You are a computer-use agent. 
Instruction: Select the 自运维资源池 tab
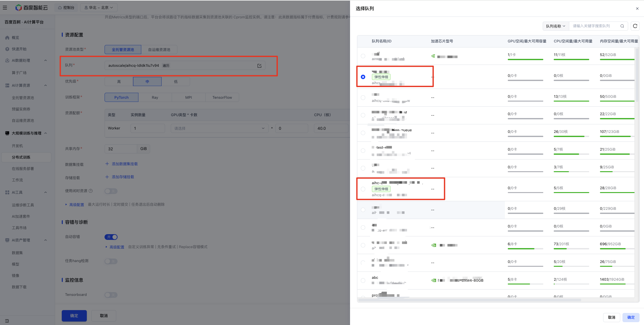[x=159, y=50]
